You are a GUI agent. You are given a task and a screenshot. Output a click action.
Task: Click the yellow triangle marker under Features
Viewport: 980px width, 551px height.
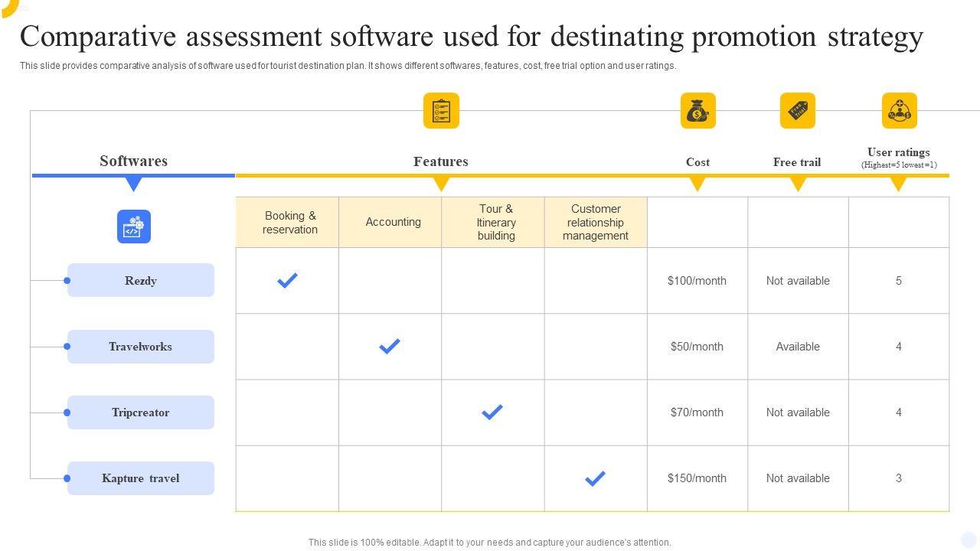[x=441, y=184]
